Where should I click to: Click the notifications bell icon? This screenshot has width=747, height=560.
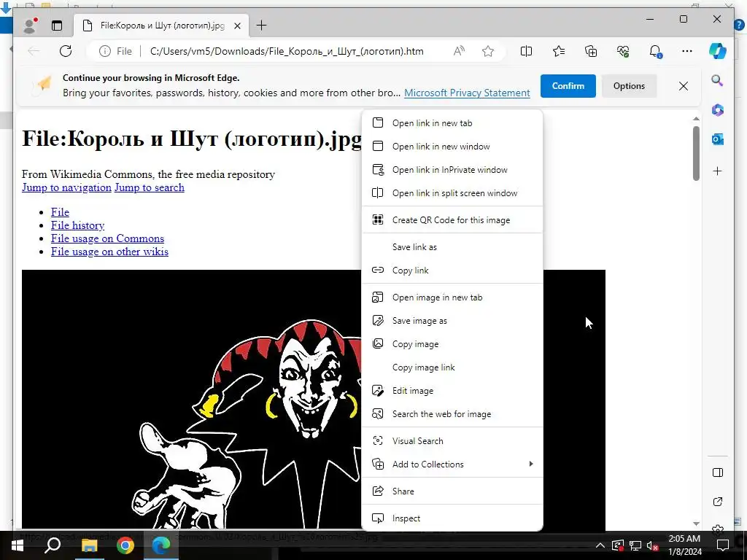(x=655, y=51)
